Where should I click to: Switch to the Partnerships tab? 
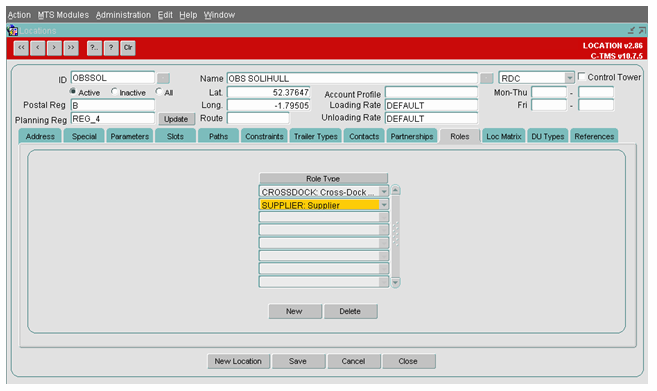click(x=412, y=136)
